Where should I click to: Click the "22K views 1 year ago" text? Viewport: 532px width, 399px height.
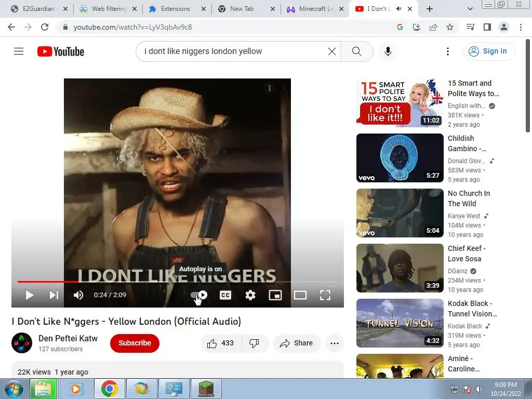point(53,372)
